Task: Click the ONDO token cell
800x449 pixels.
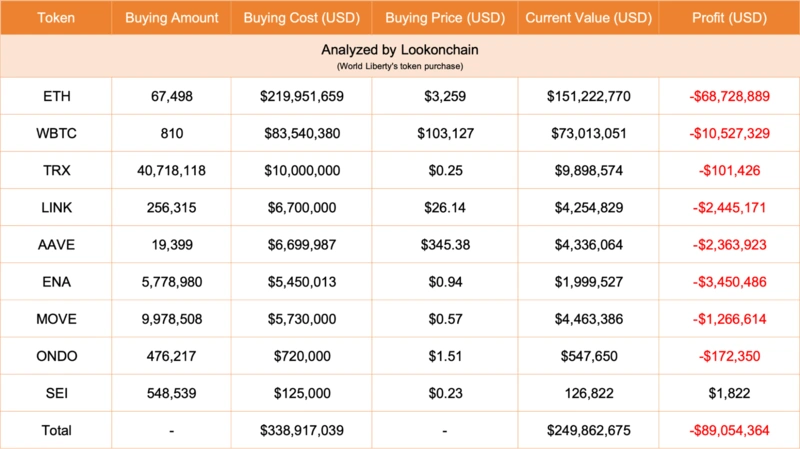Action: (56, 356)
